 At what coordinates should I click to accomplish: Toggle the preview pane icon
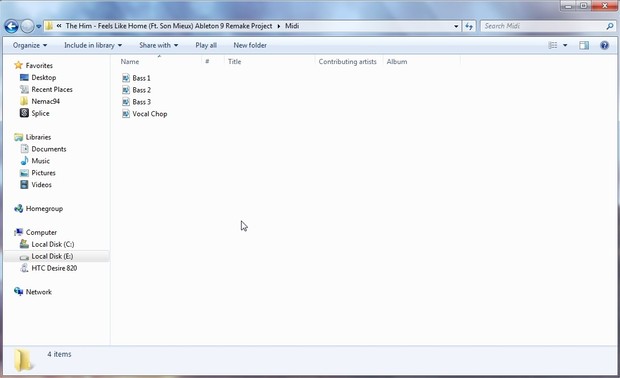[x=584, y=45]
